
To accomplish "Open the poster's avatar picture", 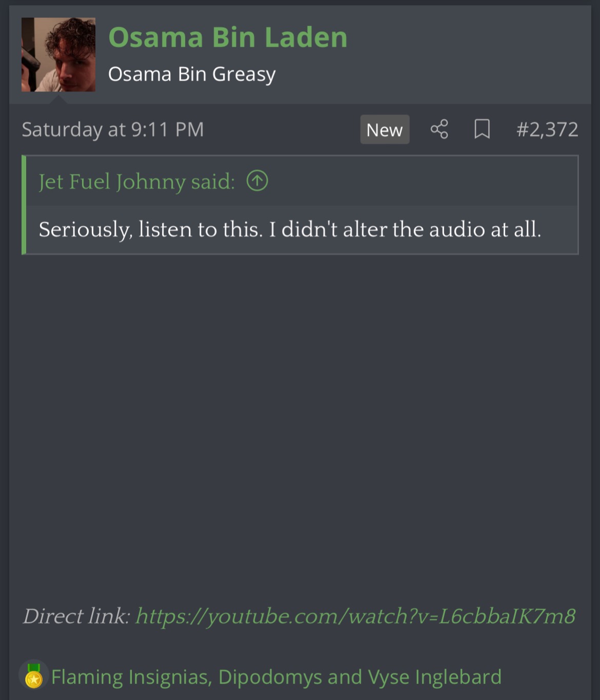I will click(58, 54).
